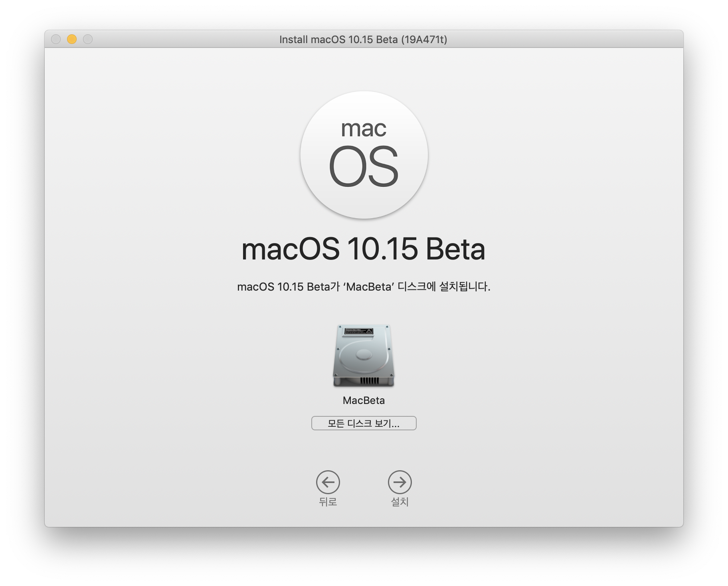
Task: Click the platter center of the drive icon
Action: tap(364, 354)
